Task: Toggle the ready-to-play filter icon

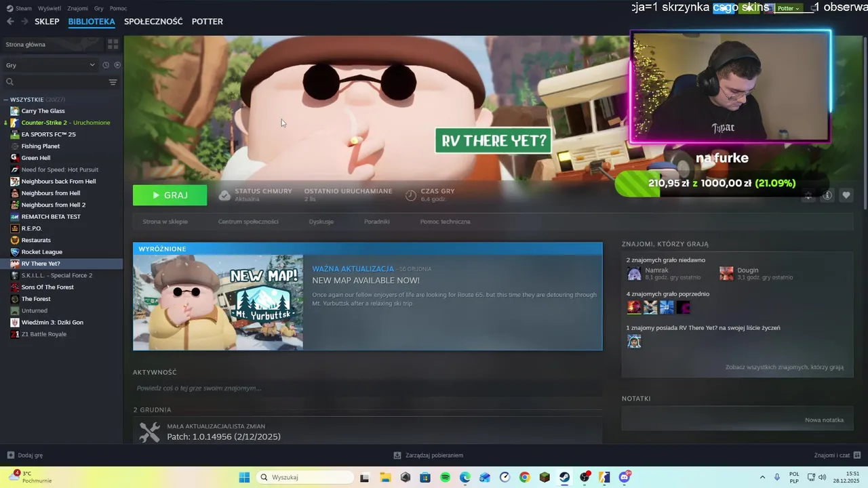Action: click(x=117, y=65)
